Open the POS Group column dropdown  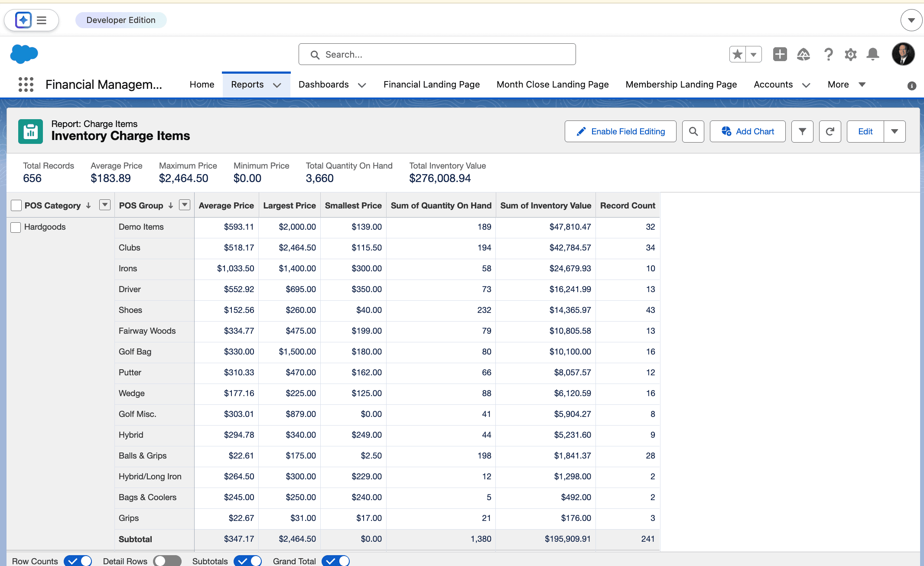coord(185,205)
